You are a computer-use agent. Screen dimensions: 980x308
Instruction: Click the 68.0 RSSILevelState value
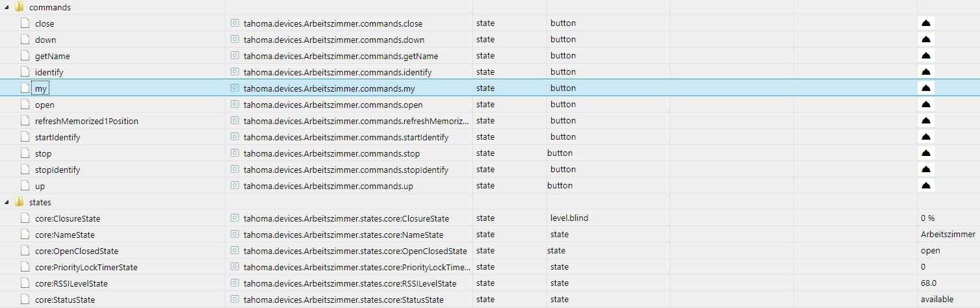(x=929, y=283)
